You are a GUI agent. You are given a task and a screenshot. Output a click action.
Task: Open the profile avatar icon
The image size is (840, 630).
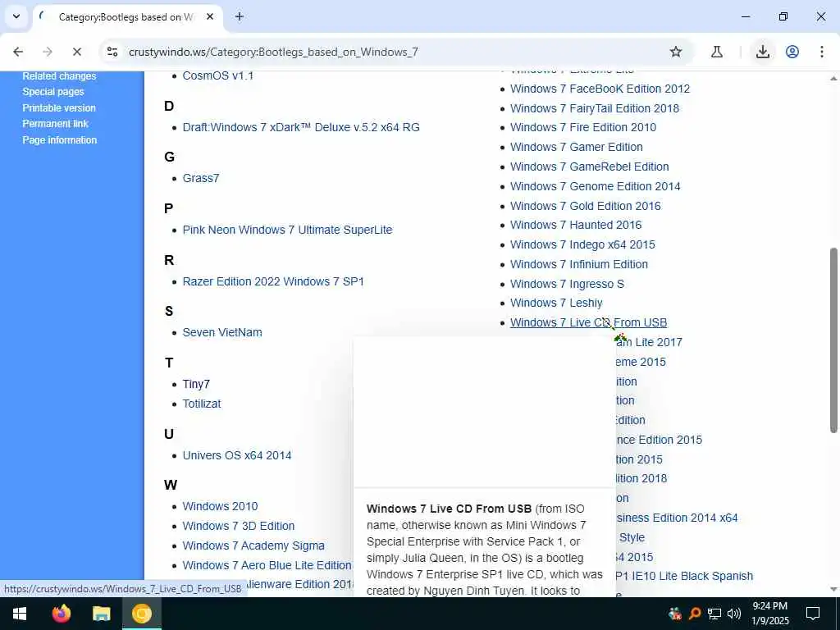point(792,52)
